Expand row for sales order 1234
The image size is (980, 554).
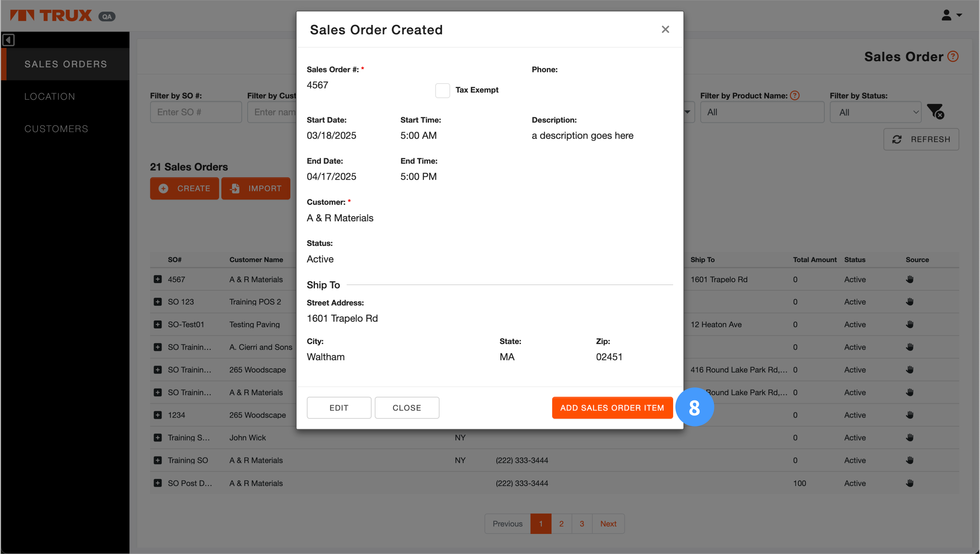[x=157, y=415]
